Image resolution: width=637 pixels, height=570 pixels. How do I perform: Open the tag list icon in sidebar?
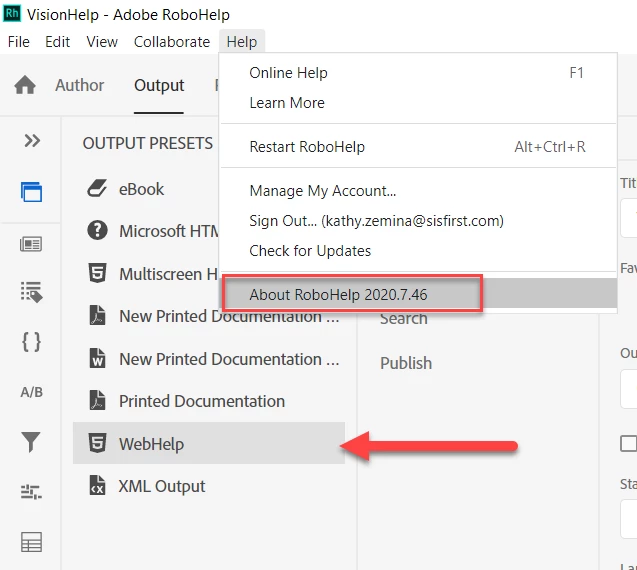(x=32, y=292)
